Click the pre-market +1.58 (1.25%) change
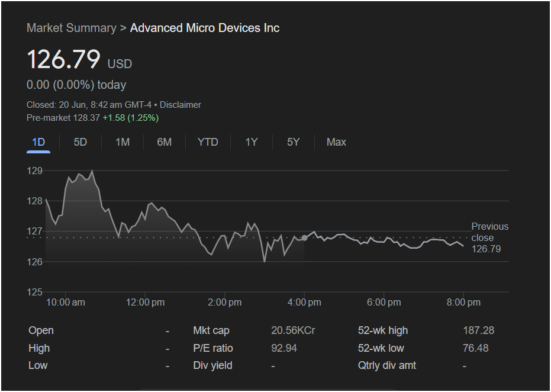551x392 pixels. (130, 118)
